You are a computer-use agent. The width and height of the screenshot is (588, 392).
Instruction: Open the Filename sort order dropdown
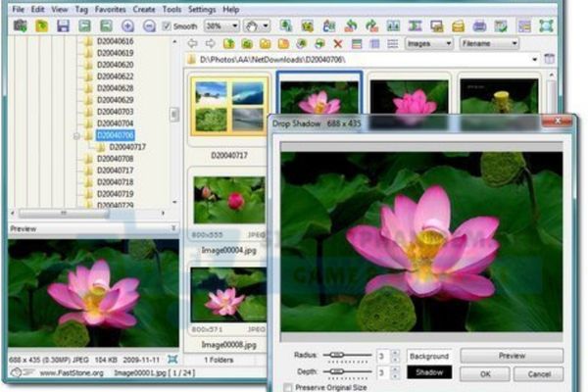tap(489, 43)
